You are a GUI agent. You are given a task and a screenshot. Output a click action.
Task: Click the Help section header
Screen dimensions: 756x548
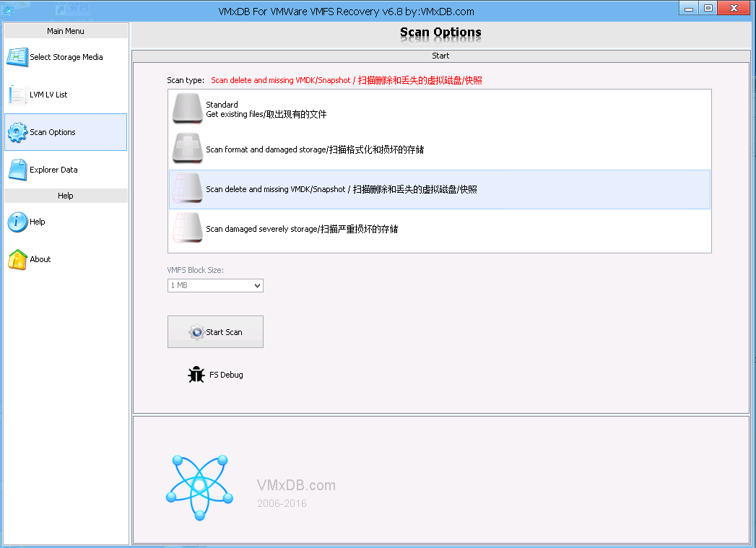point(66,196)
